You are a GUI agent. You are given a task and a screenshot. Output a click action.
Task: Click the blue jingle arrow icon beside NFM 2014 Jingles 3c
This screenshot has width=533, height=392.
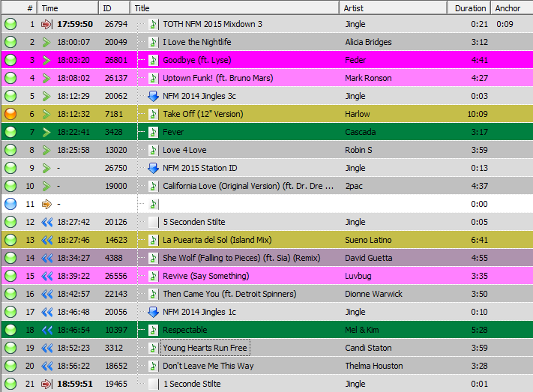coord(154,96)
